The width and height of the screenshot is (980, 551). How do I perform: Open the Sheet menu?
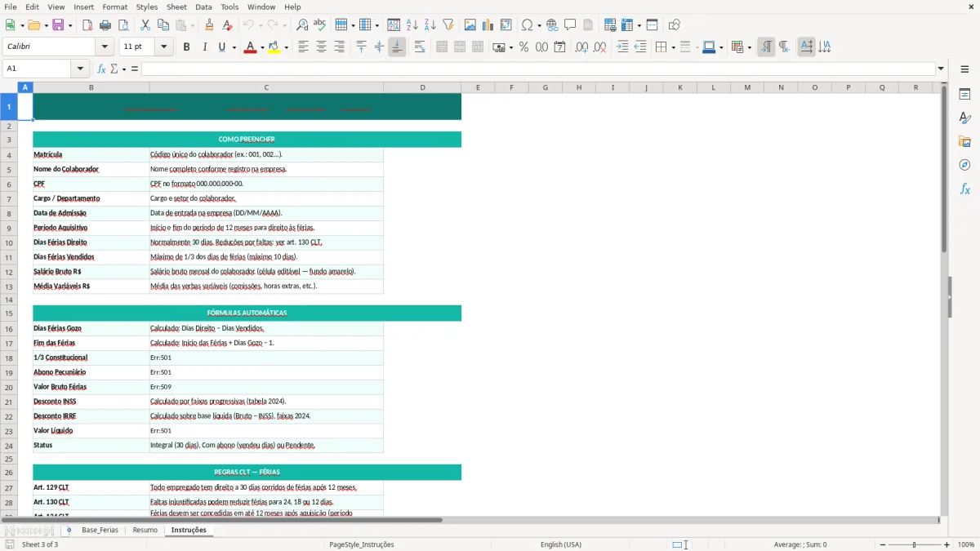click(176, 7)
